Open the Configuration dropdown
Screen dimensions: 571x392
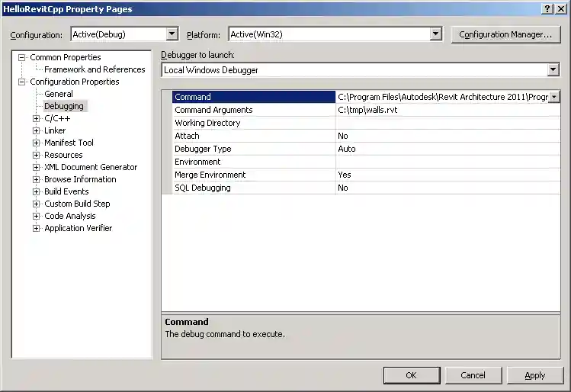pyautogui.click(x=172, y=34)
